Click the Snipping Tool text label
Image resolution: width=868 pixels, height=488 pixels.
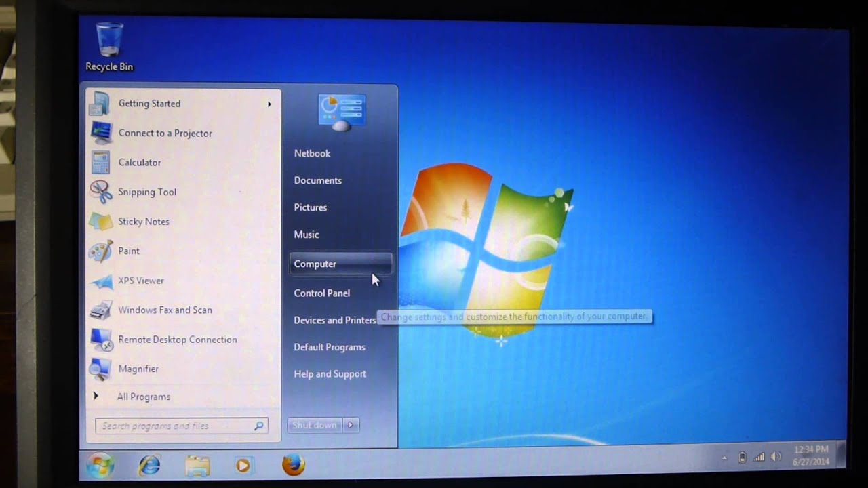(x=146, y=192)
